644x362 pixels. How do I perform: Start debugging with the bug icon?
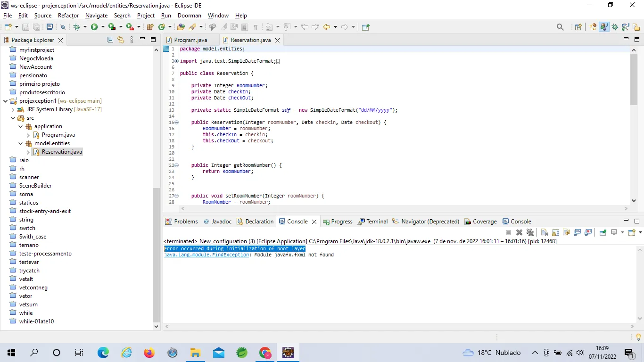coord(77,27)
